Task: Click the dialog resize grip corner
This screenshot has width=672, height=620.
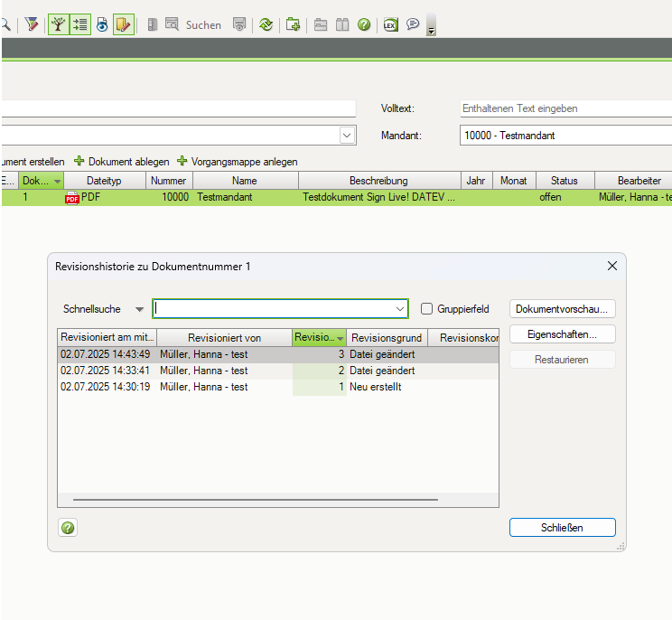Action: (621, 546)
